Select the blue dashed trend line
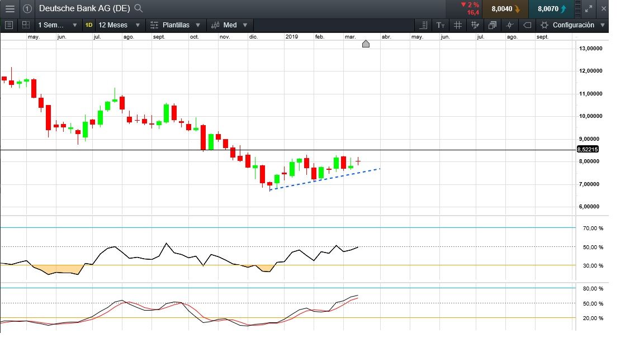The height and width of the screenshot is (362, 644). pos(324,179)
